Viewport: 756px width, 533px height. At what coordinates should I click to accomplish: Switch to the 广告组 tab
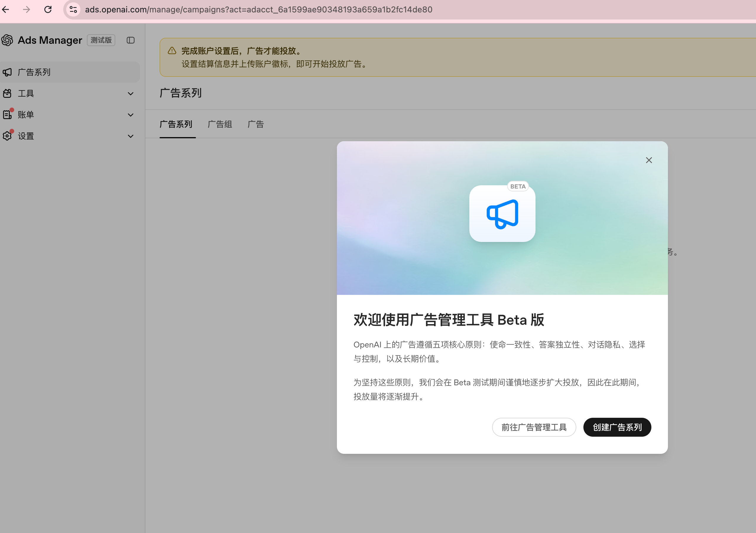tap(220, 124)
